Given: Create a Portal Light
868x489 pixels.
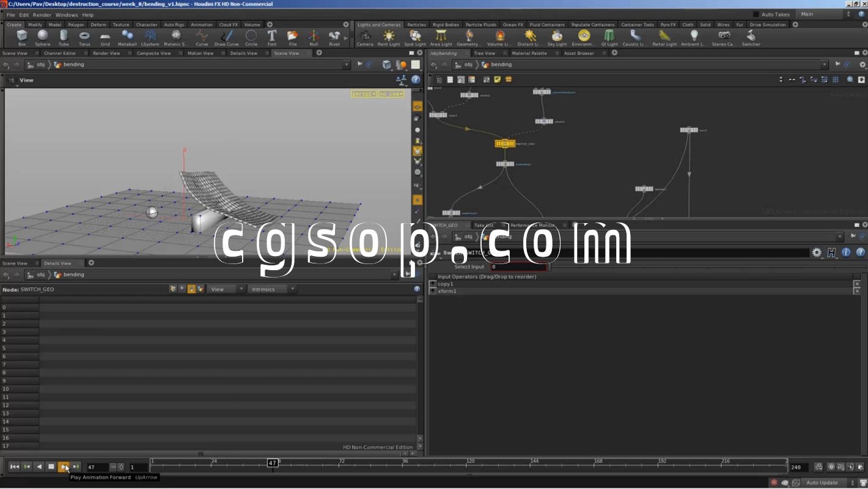Looking at the screenshot, I should [x=664, y=38].
